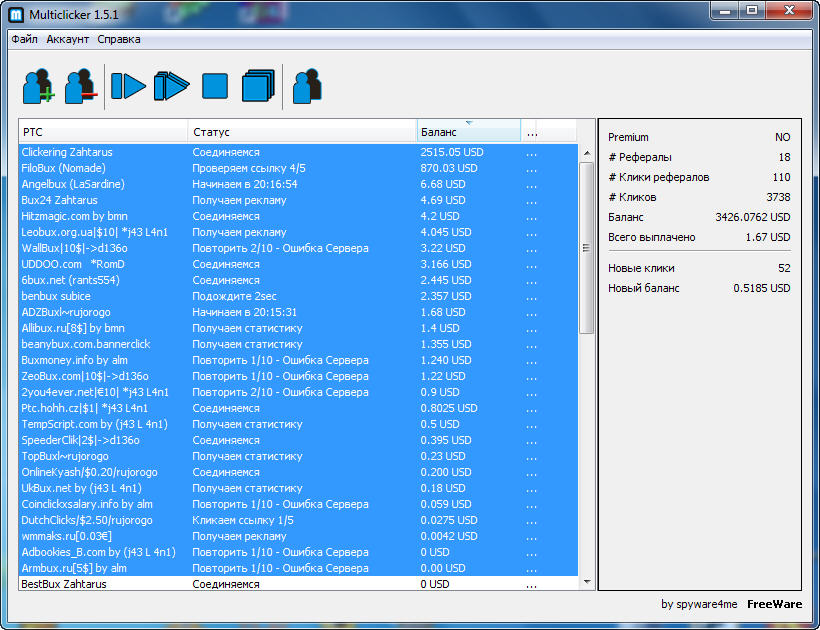Click the two-people silhouette toolbar icon

coord(308,86)
